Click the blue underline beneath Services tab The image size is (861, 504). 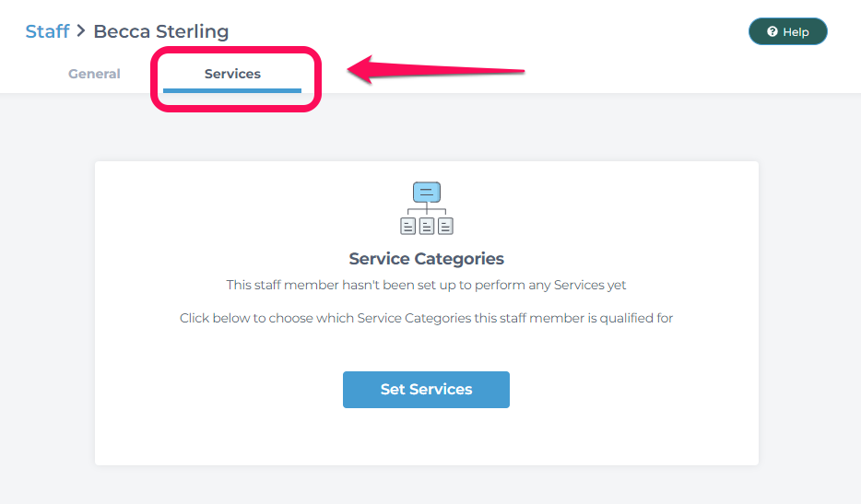(x=232, y=90)
